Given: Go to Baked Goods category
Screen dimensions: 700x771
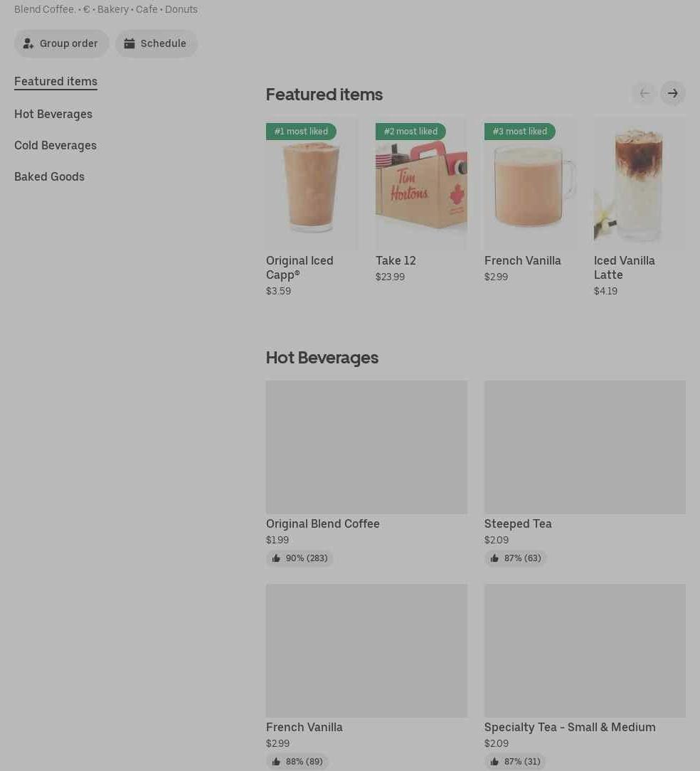Looking at the screenshot, I should 49,176.
